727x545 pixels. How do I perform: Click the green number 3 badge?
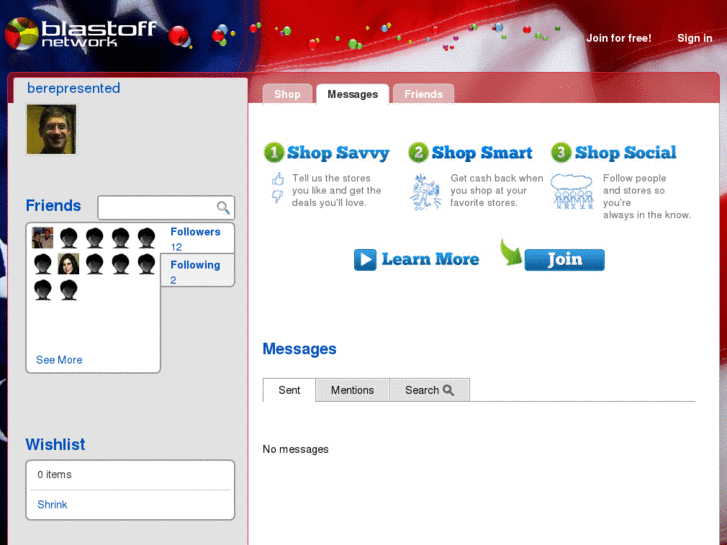[x=561, y=153]
